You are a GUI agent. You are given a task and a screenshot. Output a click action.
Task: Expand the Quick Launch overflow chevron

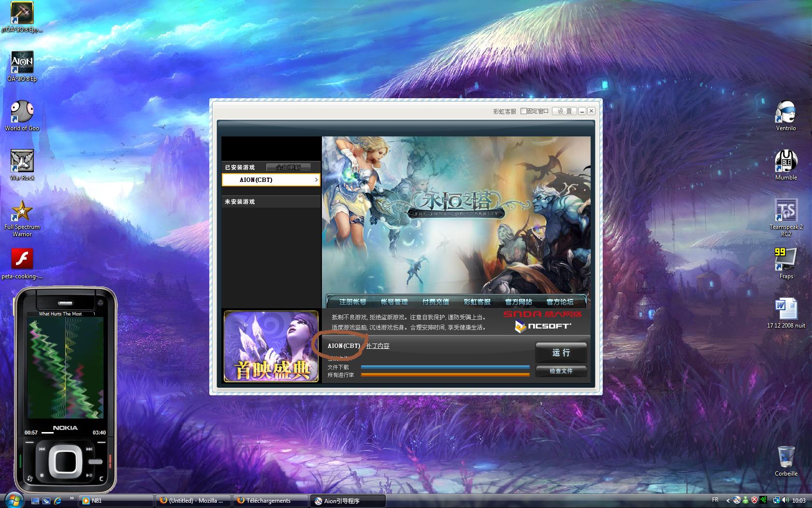[72, 498]
